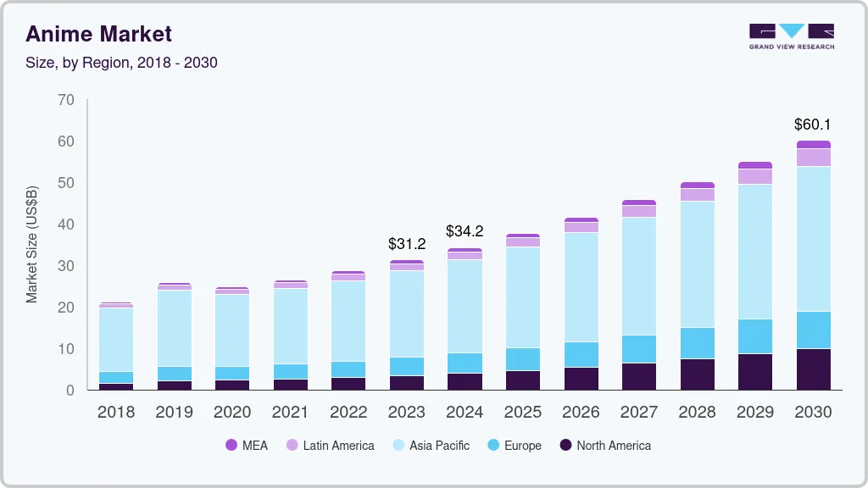Click the $34.2 value label

click(465, 230)
